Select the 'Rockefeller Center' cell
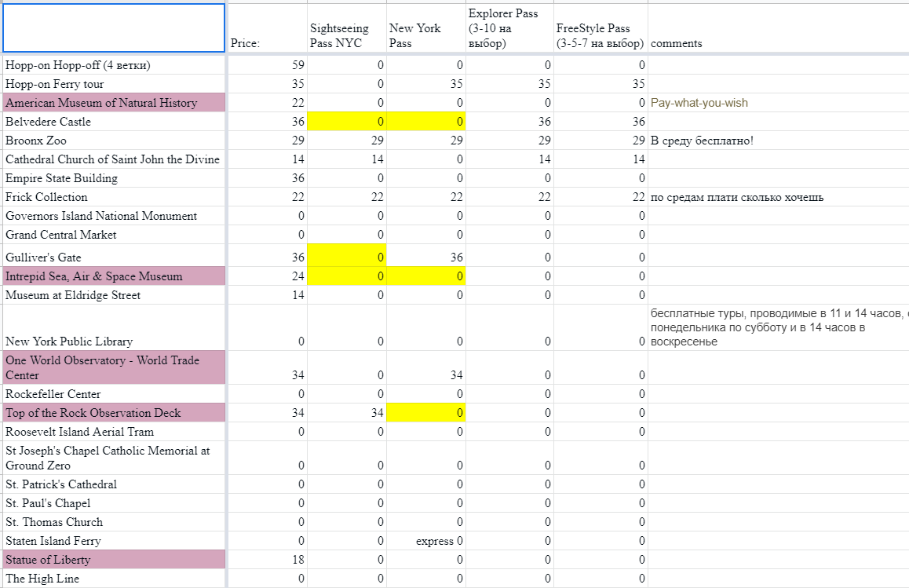This screenshot has height=588, width=909. [x=114, y=394]
